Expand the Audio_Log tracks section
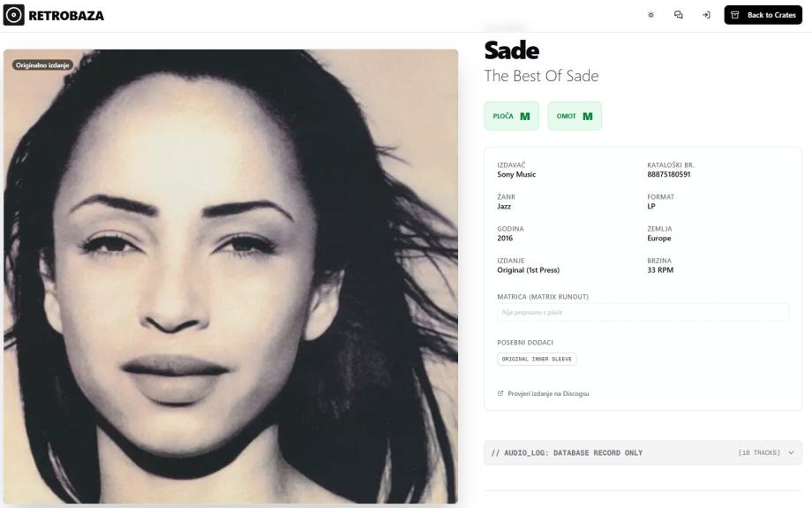This screenshot has width=812, height=508. pyautogui.click(x=643, y=452)
